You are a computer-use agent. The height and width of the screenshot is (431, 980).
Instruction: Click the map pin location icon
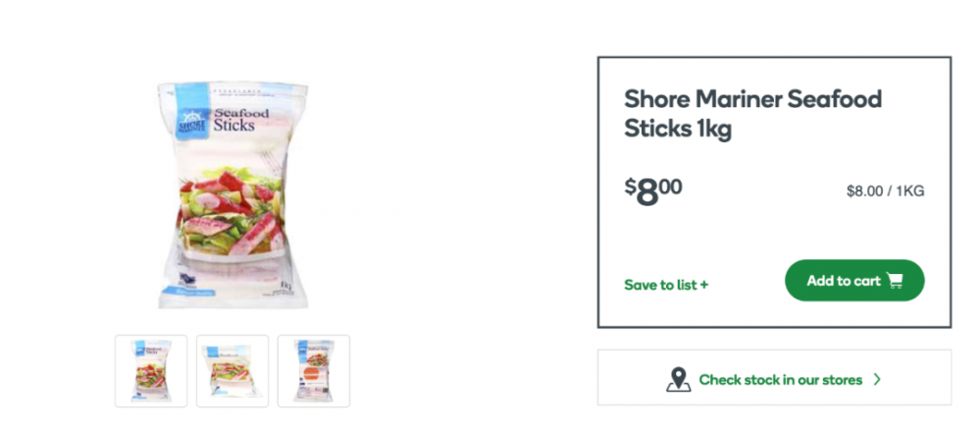tap(678, 379)
